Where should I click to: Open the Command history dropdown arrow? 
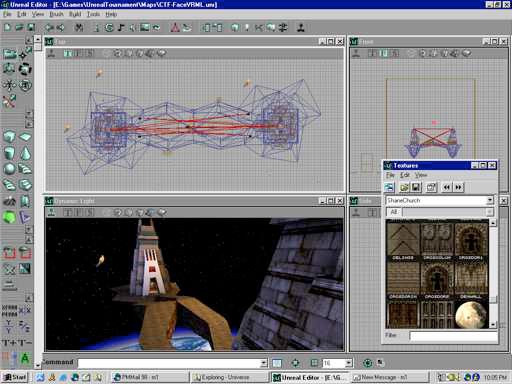tap(263, 363)
